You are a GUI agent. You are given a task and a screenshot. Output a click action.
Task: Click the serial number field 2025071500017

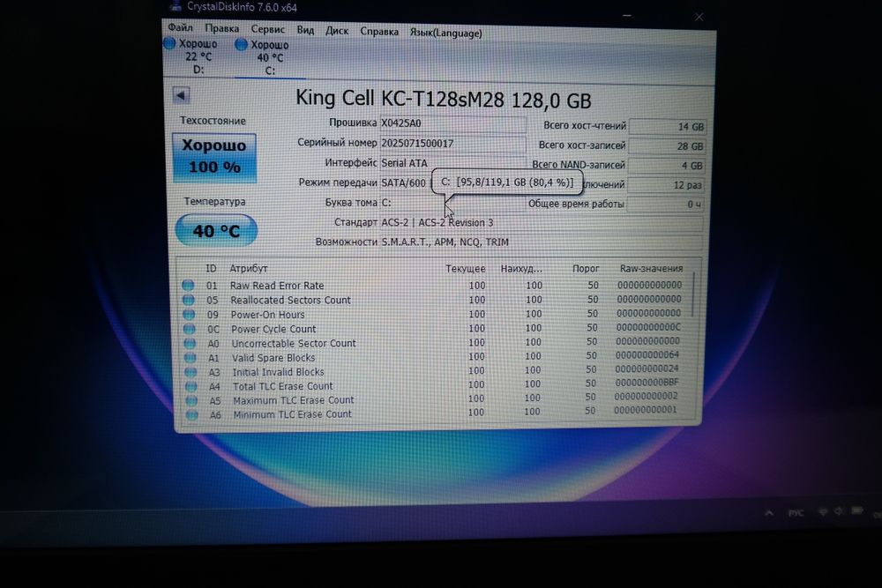click(452, 144)
